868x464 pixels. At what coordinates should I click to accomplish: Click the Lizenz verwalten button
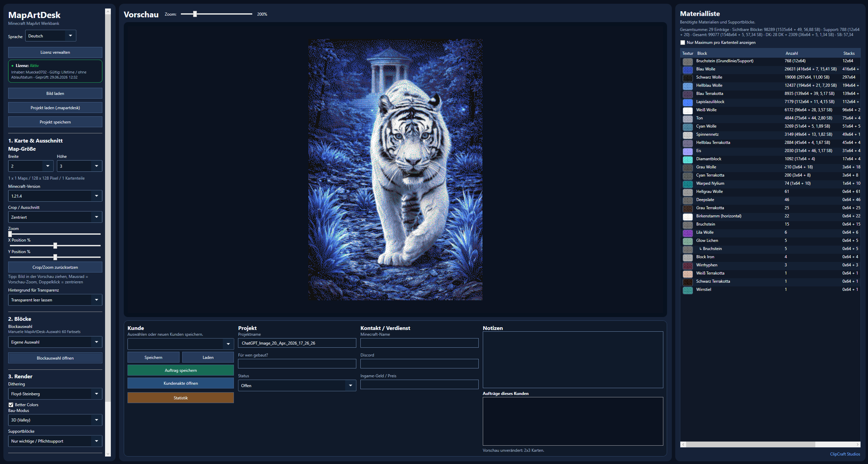tap(55, 52)
